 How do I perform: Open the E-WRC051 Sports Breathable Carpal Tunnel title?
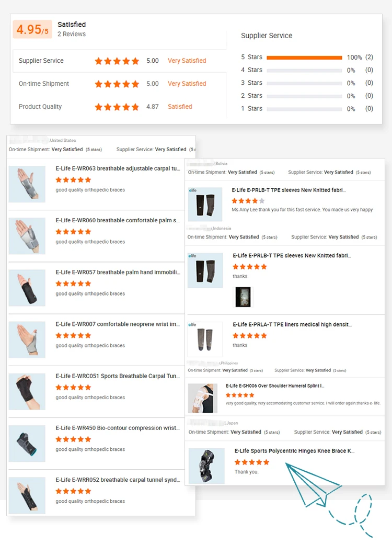[118, 376]
